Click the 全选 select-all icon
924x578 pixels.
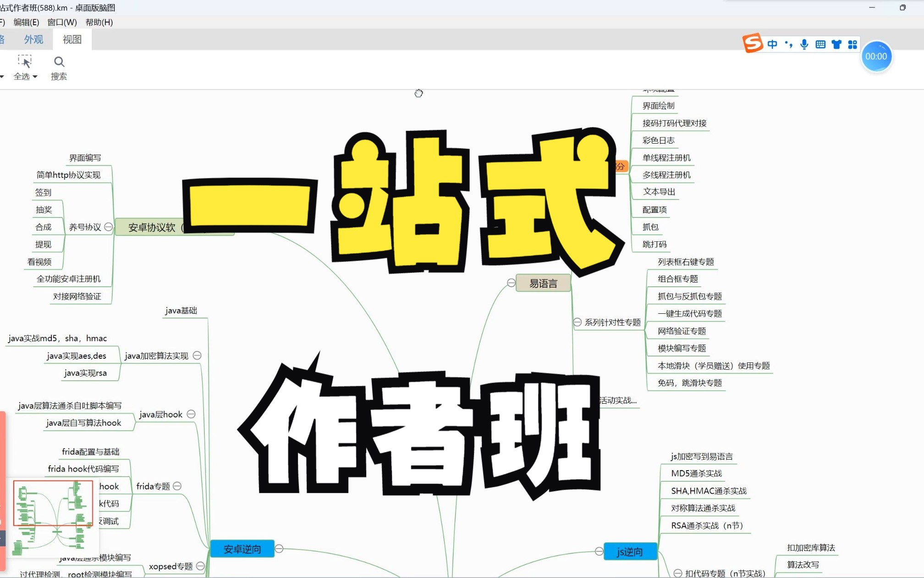(x=24, y=61)
